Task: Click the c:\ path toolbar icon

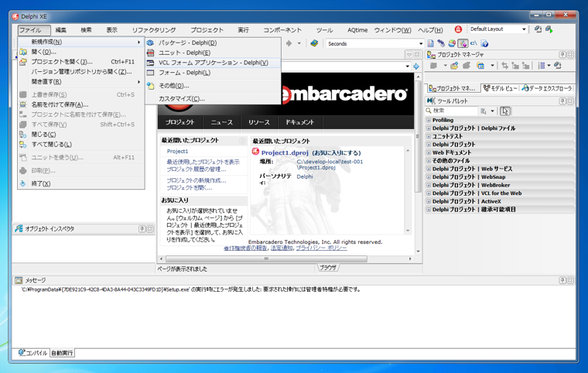Action: (x=473, y=43)
